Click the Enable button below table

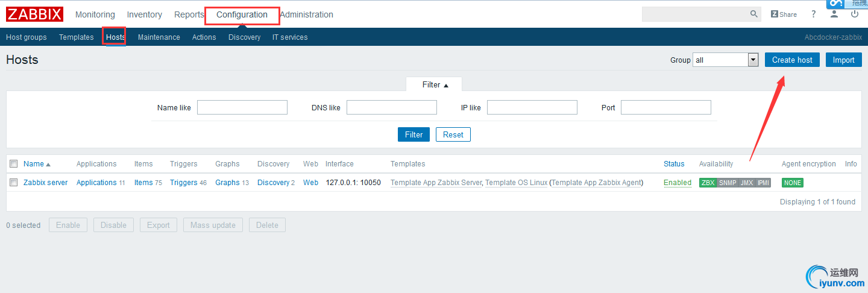tap(68, 225)
